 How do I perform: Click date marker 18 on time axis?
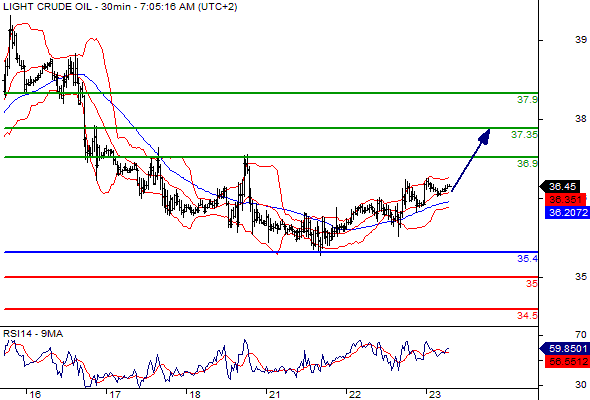pos(195,395)
